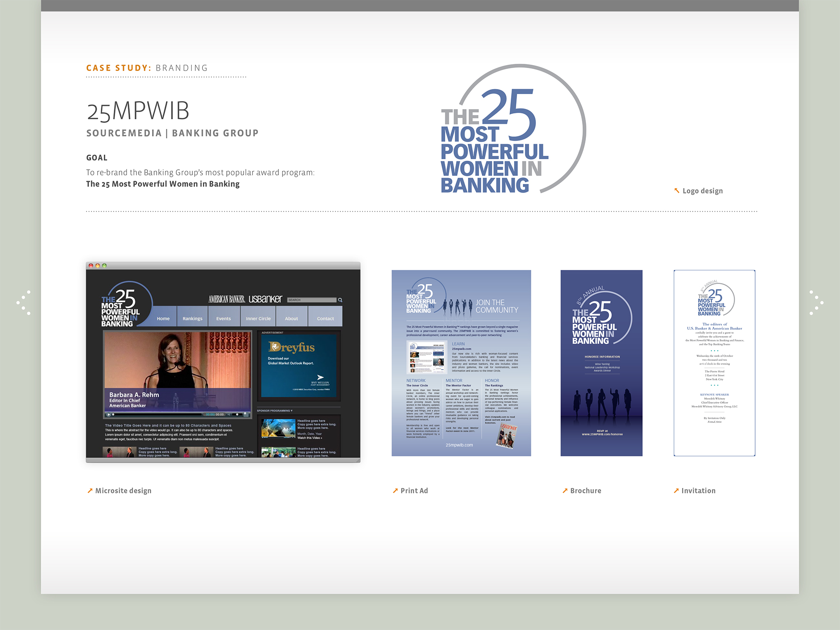The image size is (840, 630).
Task: Click the RSVP URL on the brochure
Action: [x=602, y=434]
